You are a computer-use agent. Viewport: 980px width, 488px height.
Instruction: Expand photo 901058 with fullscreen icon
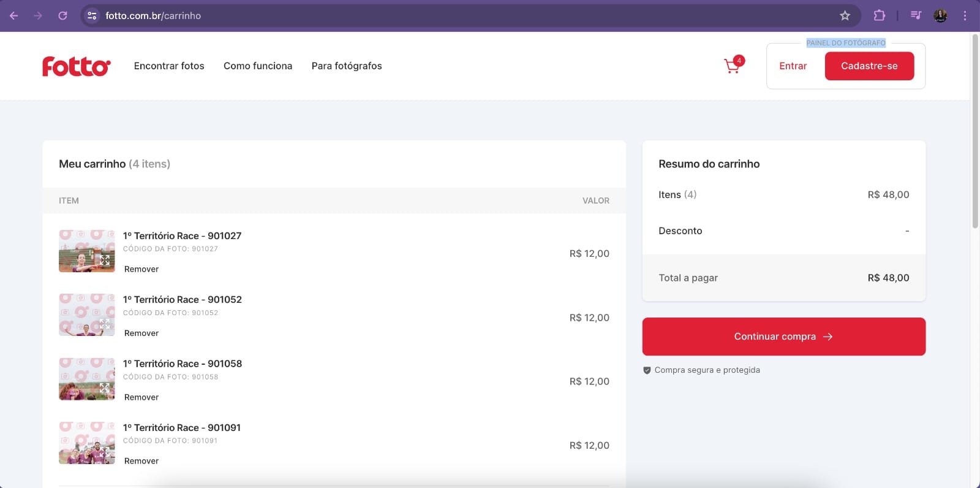click(105, 388)
